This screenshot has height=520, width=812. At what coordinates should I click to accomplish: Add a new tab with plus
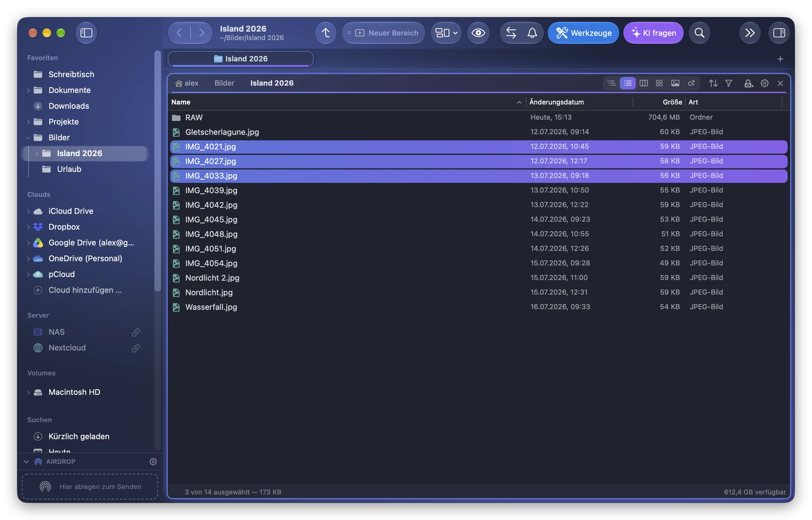pos(780,59)
